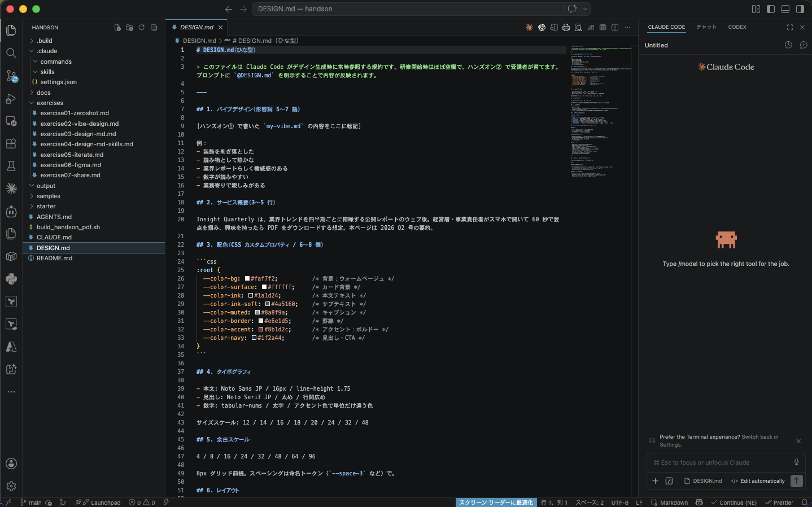The width and height of the screenshot is (812, 507).
Task: Open the Search view in the activity bar
Action: (11, 53)
